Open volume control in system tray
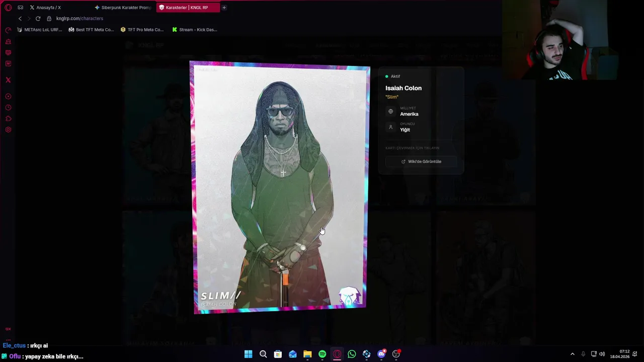Viewport: 644px width, 362px height. coord(602,354)
